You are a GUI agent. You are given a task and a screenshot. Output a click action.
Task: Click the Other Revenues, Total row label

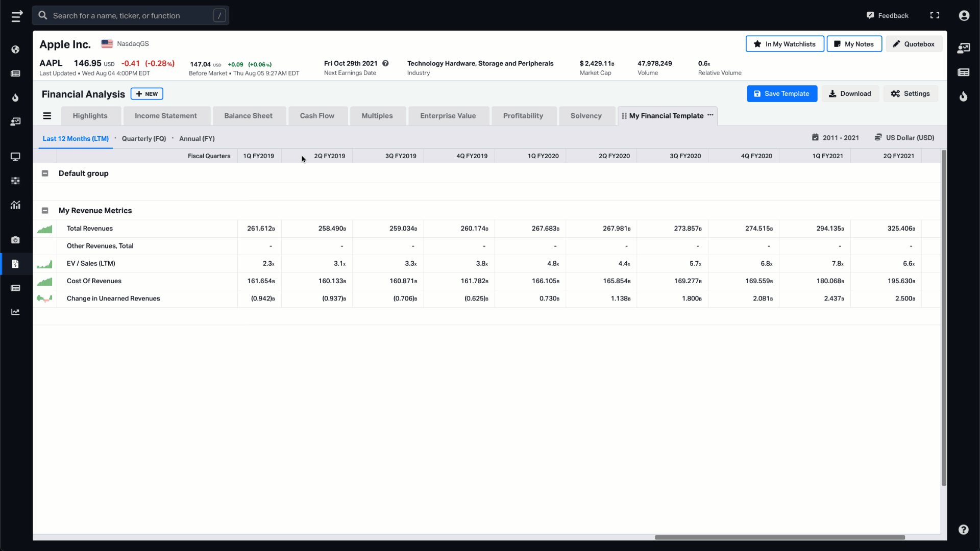click(x=100, y=246)
